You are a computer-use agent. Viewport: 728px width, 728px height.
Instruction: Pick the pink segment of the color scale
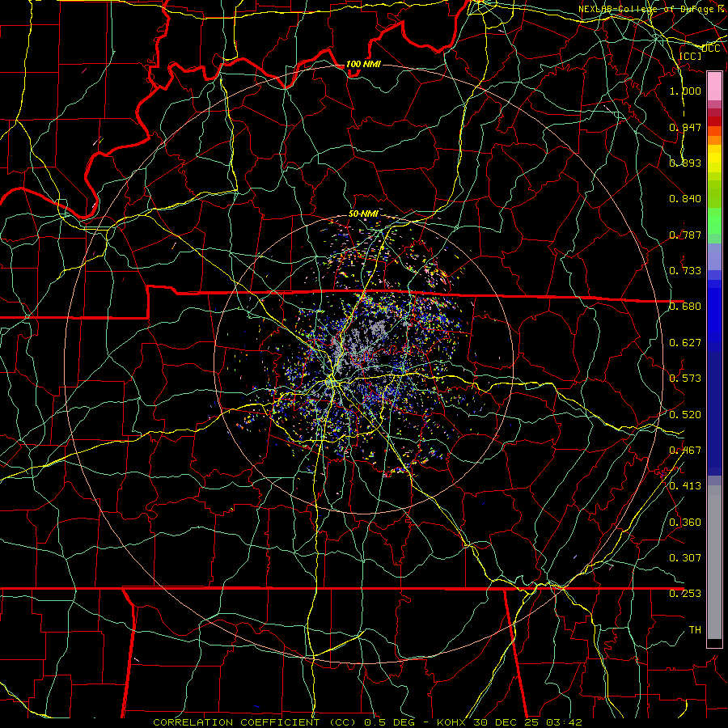click(714, 87)
